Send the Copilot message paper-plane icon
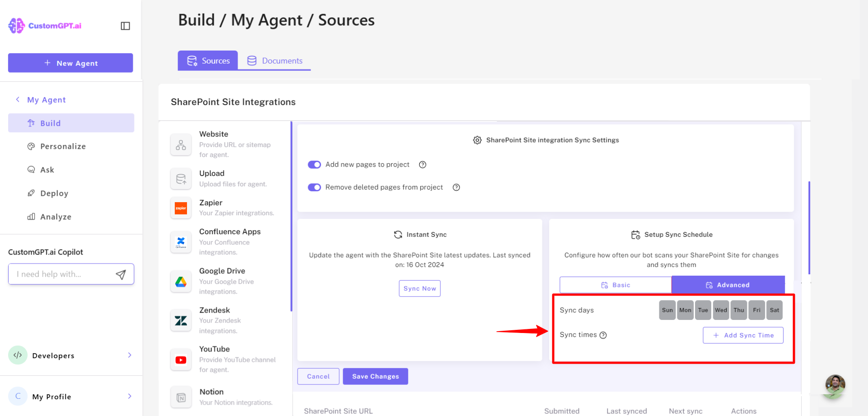The image size is (868, 416). point(121,274)
